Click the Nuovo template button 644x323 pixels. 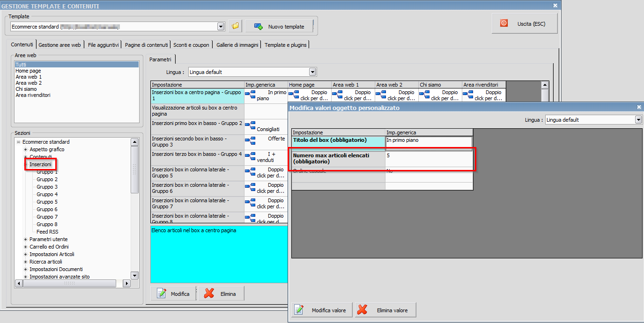(279, 27)
